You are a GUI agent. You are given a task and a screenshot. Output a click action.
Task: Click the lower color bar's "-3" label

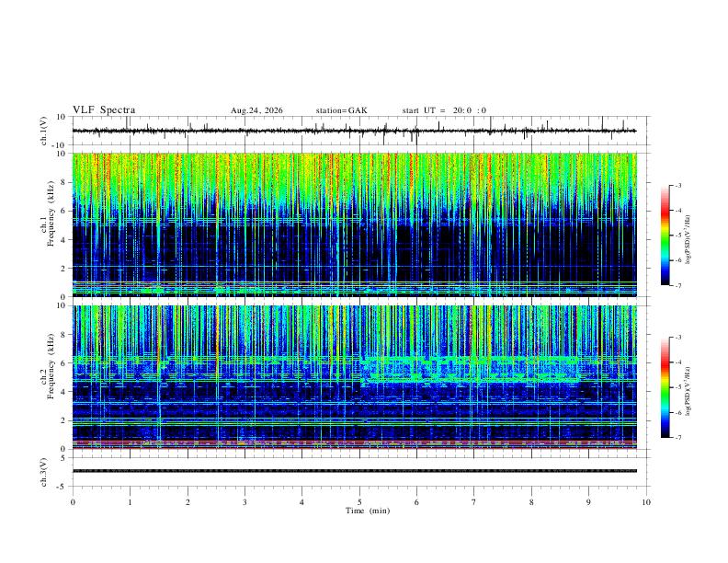click(x=678, y=338)
